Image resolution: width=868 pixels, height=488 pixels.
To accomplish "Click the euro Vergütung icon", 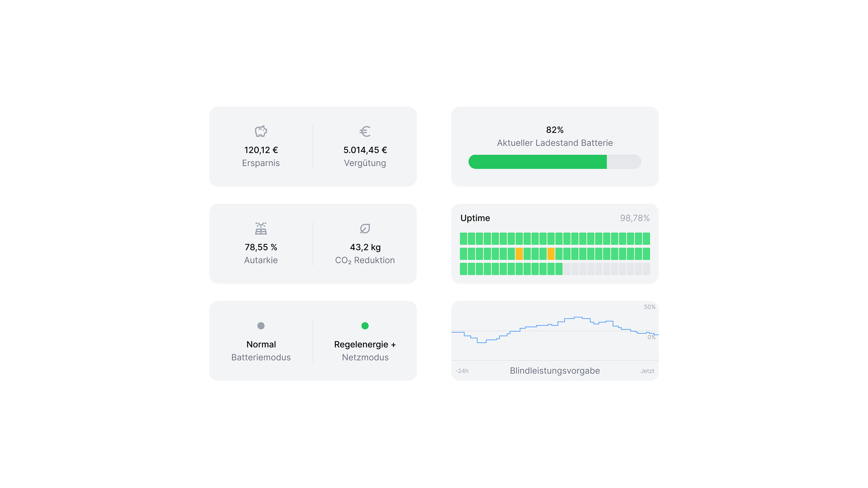I will coord(365,131).
